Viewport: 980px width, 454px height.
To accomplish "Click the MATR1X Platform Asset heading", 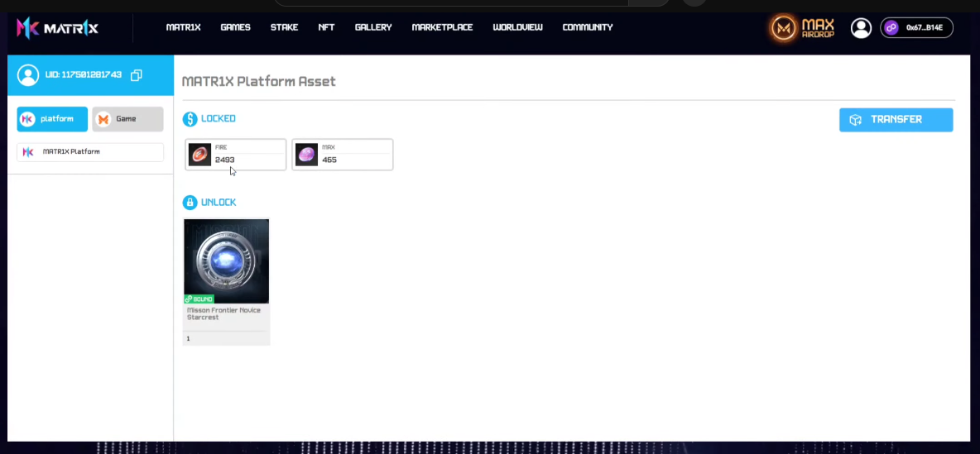I will click(259, 82).
